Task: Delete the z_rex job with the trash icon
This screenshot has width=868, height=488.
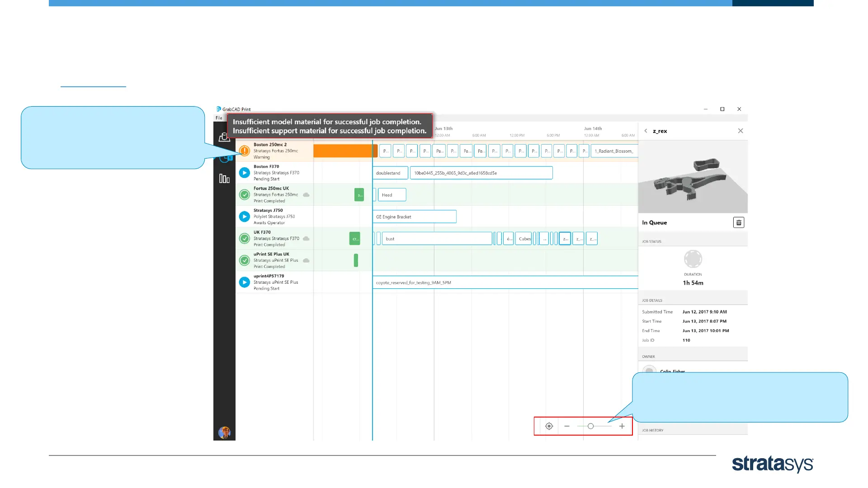Action: click(738, 222)
